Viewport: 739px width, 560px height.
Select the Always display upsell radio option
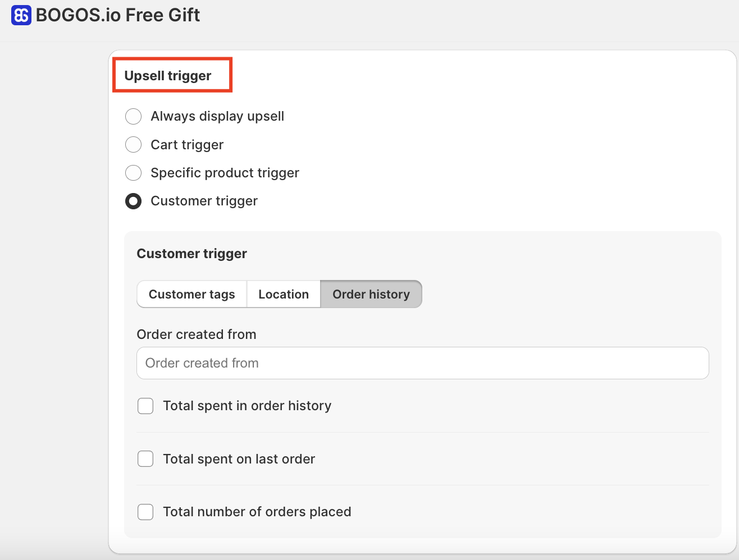(133, 117)
